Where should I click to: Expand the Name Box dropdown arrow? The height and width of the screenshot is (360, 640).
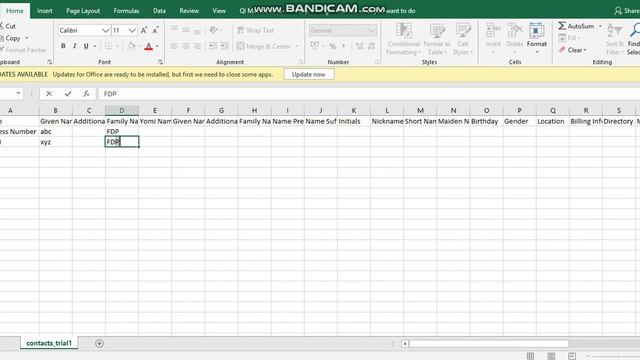18,93
